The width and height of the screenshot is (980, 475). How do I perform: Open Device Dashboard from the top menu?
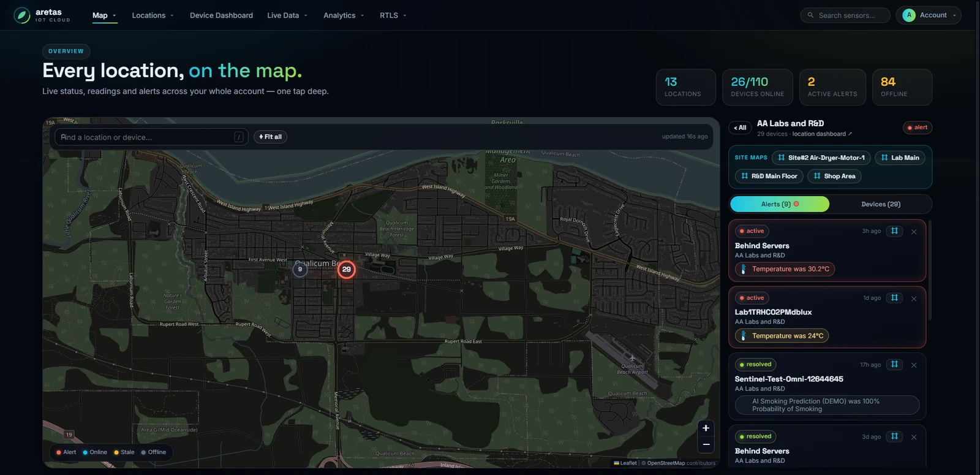[221, 15]
